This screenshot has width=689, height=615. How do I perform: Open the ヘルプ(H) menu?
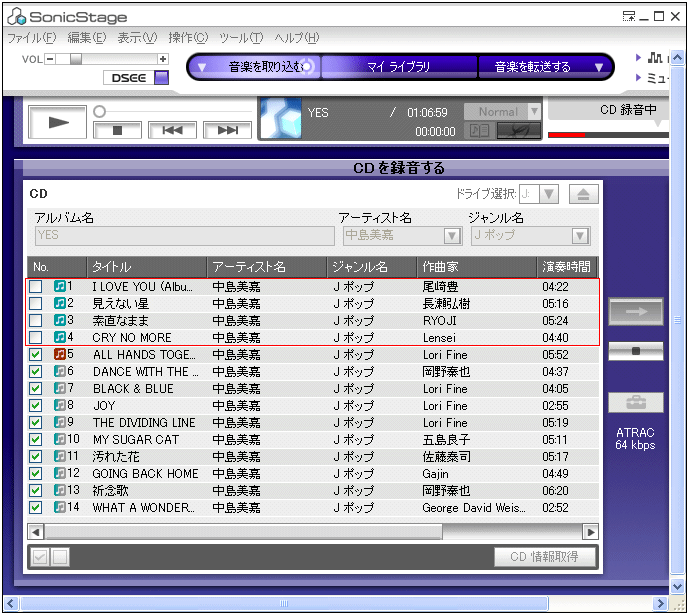297,38
